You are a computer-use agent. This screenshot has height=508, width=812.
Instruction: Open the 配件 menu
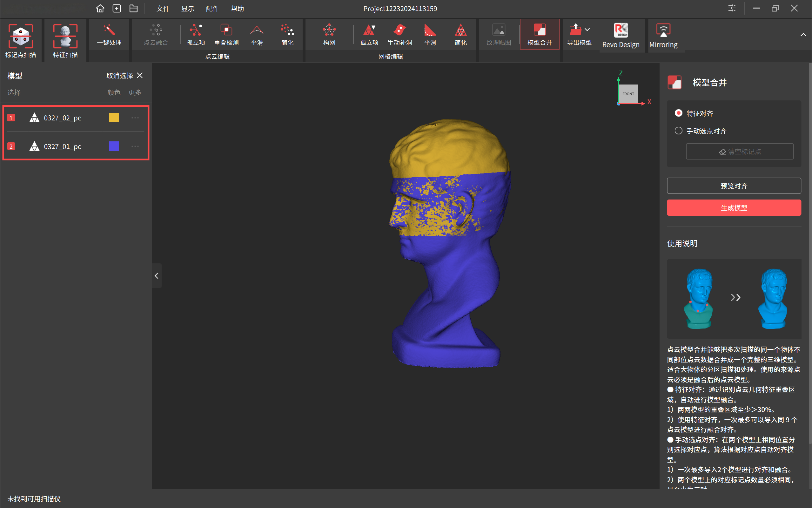pos(212,8)
